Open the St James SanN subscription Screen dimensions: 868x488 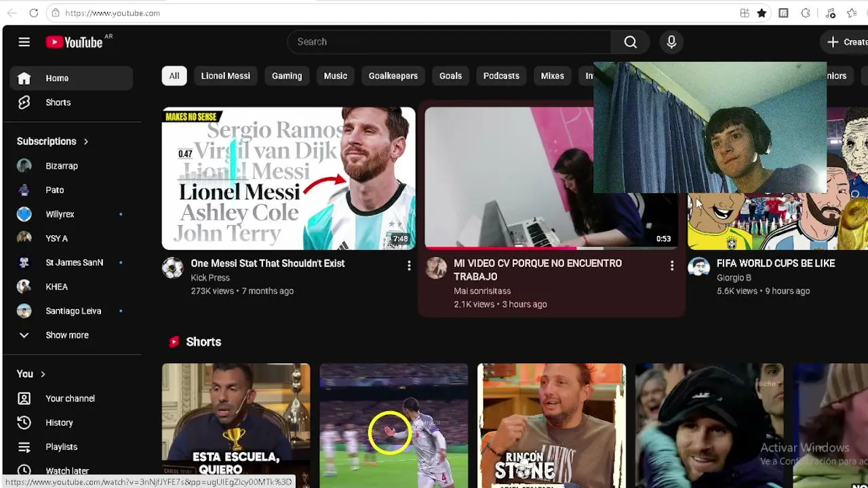point(71,262)
